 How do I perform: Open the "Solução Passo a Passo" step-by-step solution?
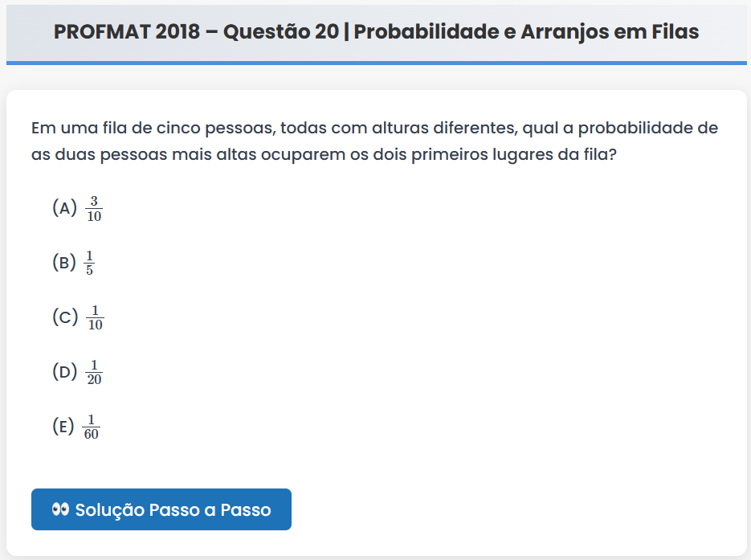click(161, 509)
